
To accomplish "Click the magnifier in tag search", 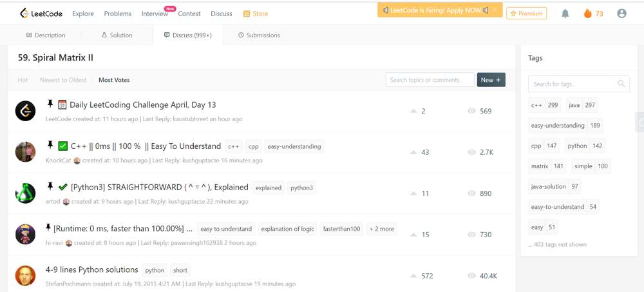I will pos(621,84).
